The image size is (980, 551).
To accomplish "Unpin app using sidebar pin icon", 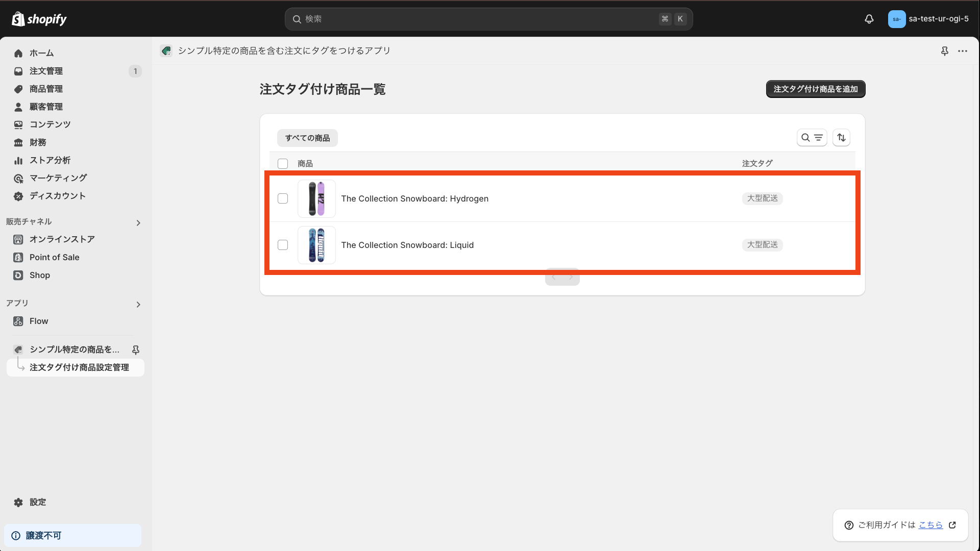I will (136, 349).
